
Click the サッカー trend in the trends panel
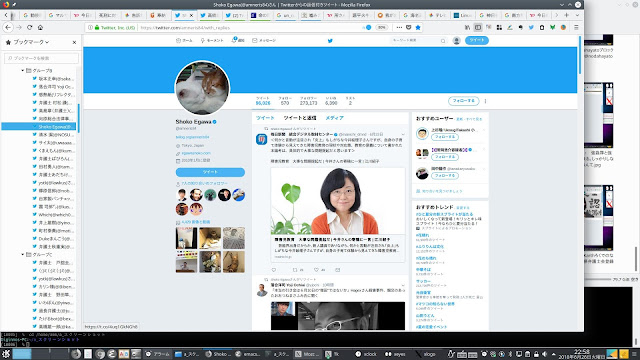[423, 281]
